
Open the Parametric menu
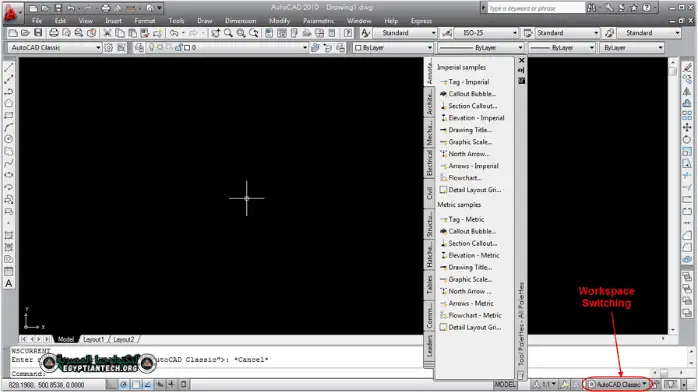[318, 21]
